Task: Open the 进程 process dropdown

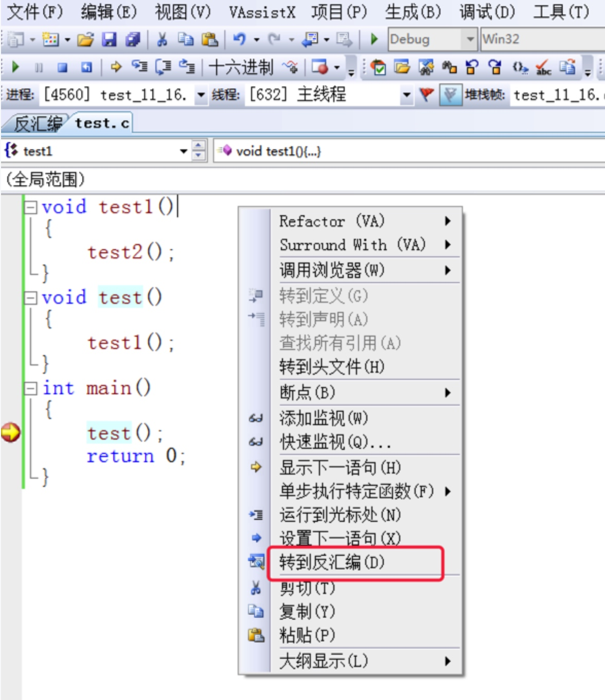Action: coord(201,95)
